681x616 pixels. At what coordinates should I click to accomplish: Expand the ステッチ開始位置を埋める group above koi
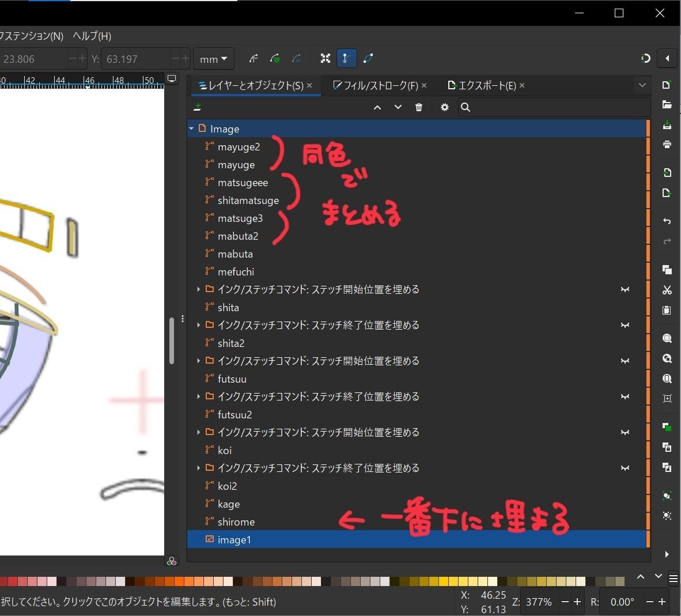point(198,432)
